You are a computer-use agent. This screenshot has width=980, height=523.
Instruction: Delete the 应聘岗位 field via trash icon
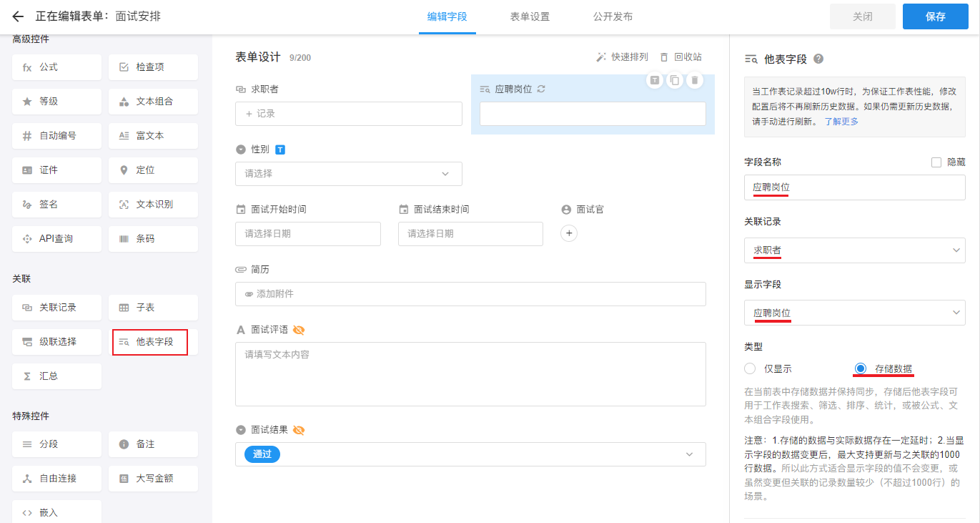click(694, 80)
